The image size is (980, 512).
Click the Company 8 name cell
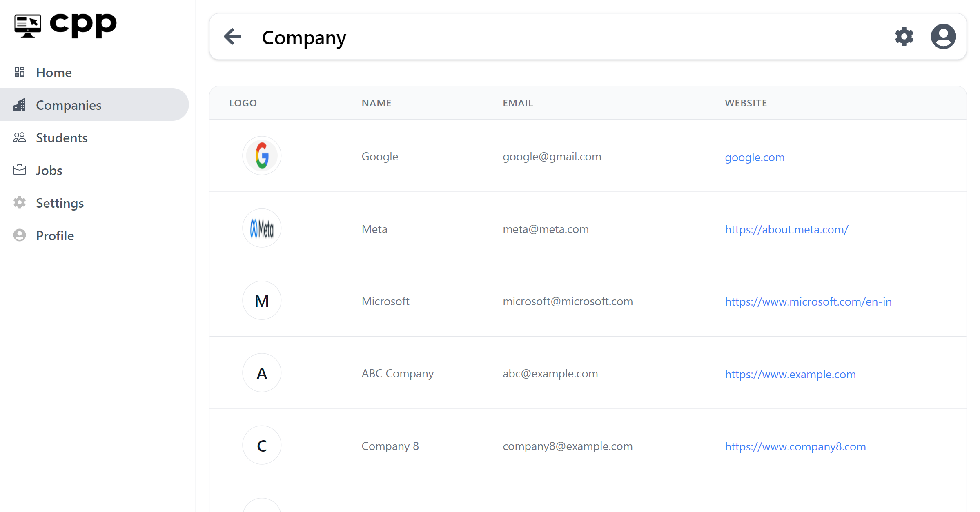tap(390, 446)
